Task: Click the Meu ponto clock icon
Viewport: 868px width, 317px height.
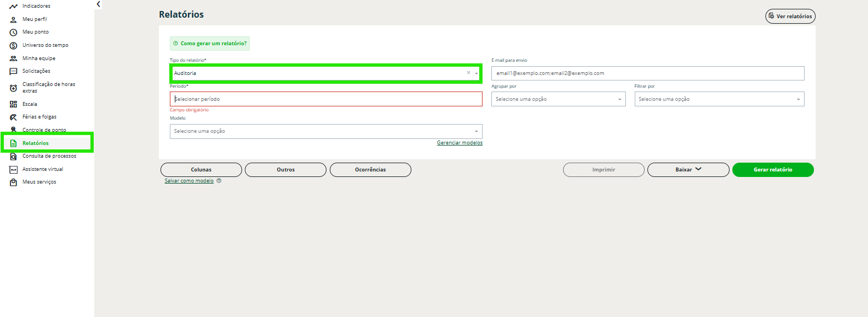Action: click(x=13, y=32)
